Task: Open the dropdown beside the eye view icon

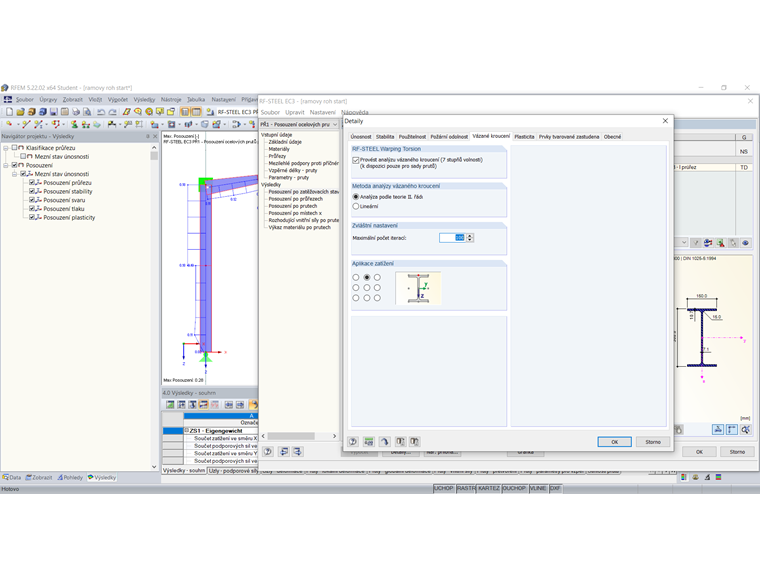Action: pos(684,242)
